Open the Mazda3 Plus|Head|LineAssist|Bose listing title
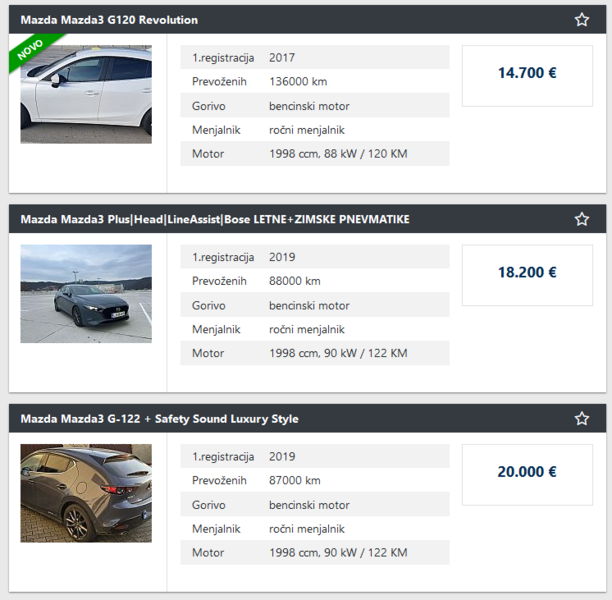 pyautogui.click(x=214, y=219)
